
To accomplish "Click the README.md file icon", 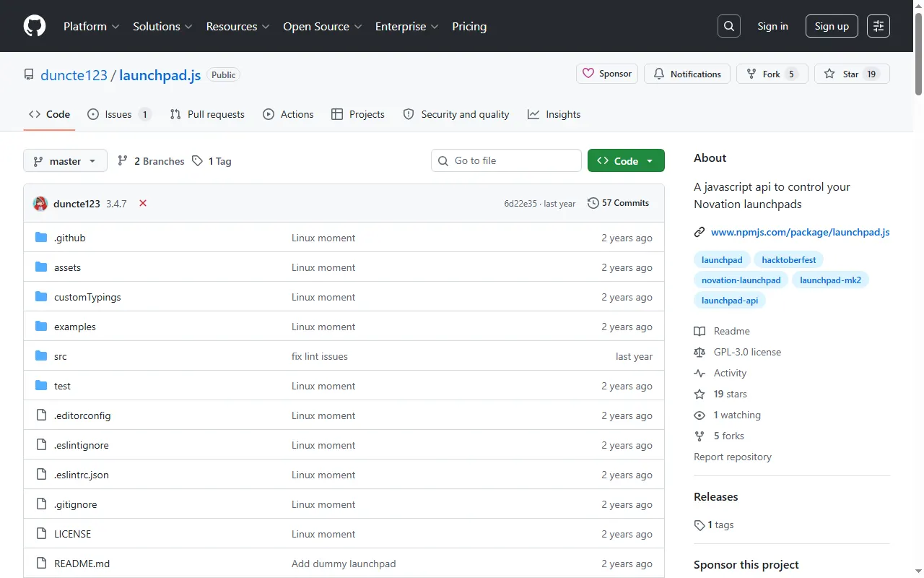I will [41, 564].
